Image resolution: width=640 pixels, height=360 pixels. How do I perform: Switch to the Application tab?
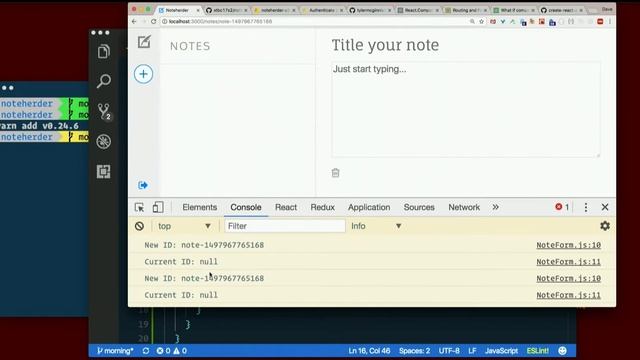click(369, 207)
